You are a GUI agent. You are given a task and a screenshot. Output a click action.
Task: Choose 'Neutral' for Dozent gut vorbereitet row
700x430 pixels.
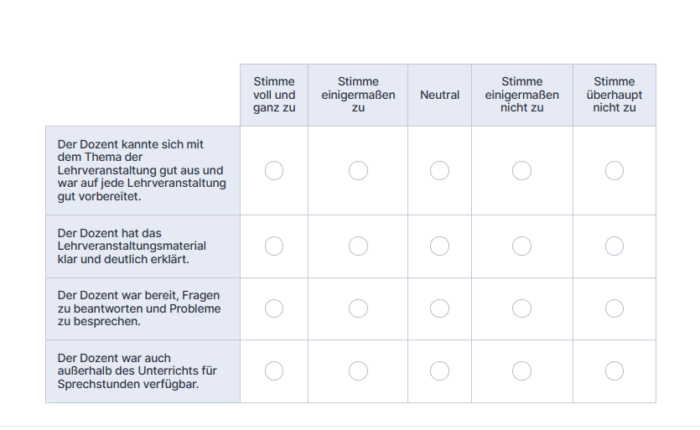coord(439,171)
